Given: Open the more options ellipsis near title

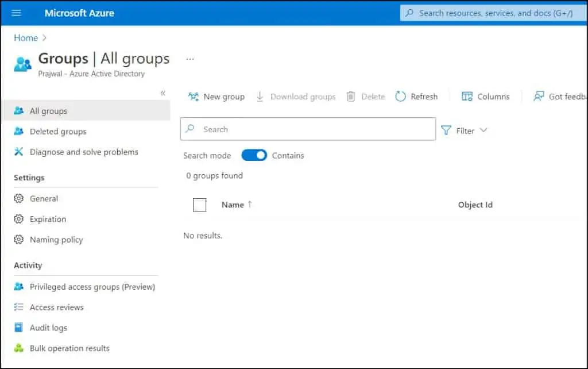Looking at the screenshot, I should click(x=190, y=59).
